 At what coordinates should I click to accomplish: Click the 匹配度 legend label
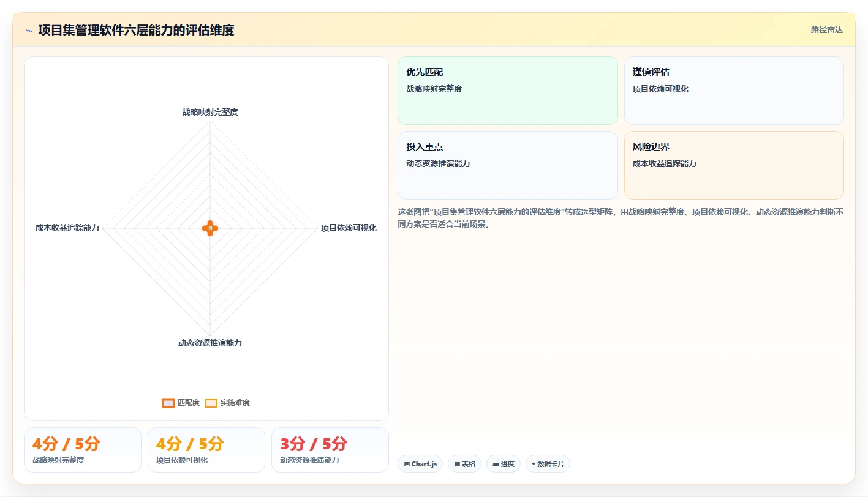[189, 403]
